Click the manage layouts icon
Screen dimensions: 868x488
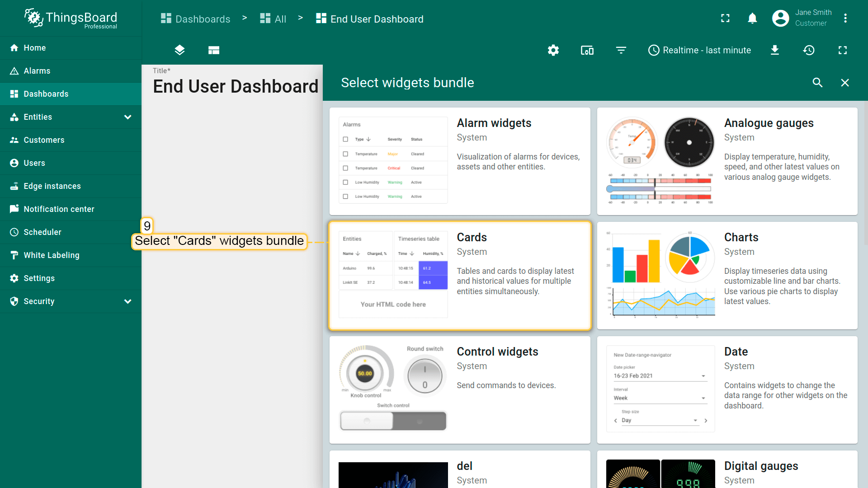click(x=214, y=50)
